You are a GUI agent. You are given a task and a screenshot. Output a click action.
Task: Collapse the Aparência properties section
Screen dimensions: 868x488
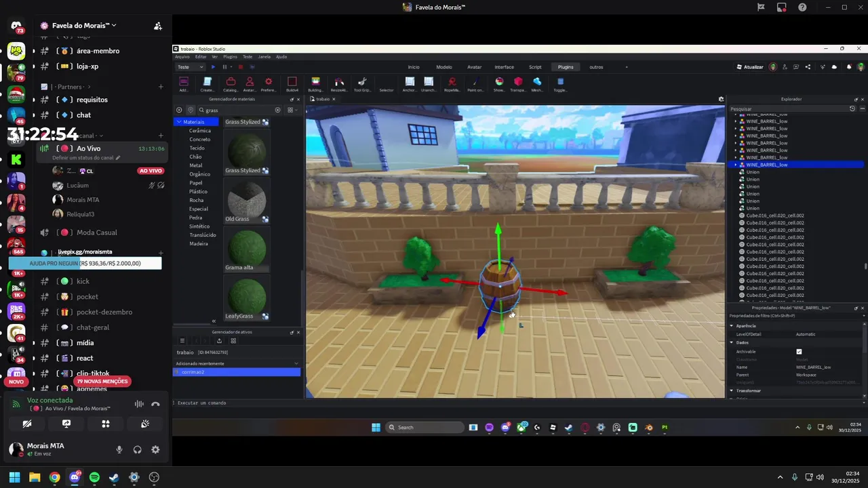click(x=732, y=326)
